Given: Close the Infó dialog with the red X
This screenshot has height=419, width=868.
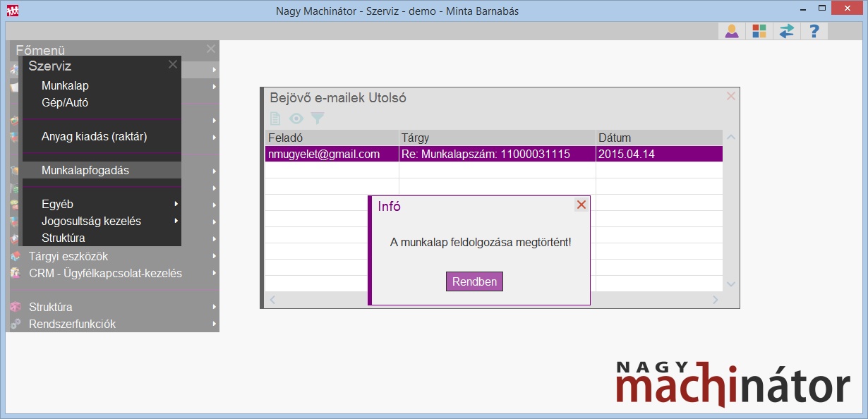Looking at the screenshot, I should click(581, 205).
